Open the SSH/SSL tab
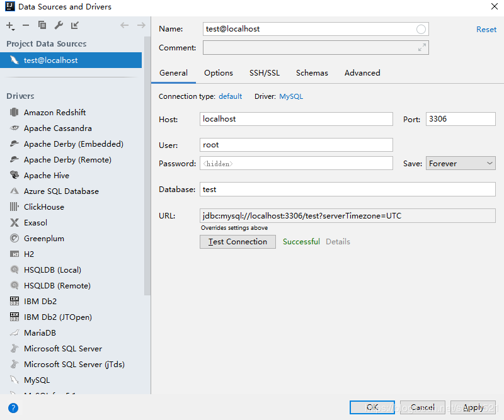 (265, 73)
